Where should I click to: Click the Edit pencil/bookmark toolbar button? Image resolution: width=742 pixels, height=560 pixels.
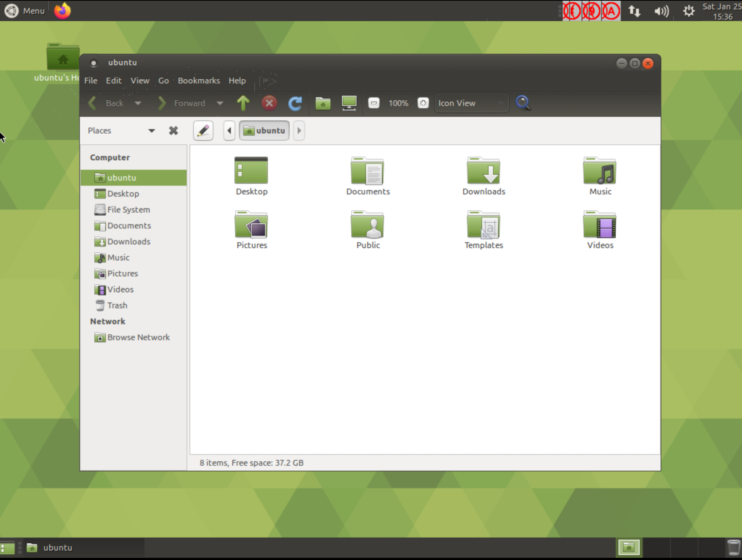(x=203, y=130)
